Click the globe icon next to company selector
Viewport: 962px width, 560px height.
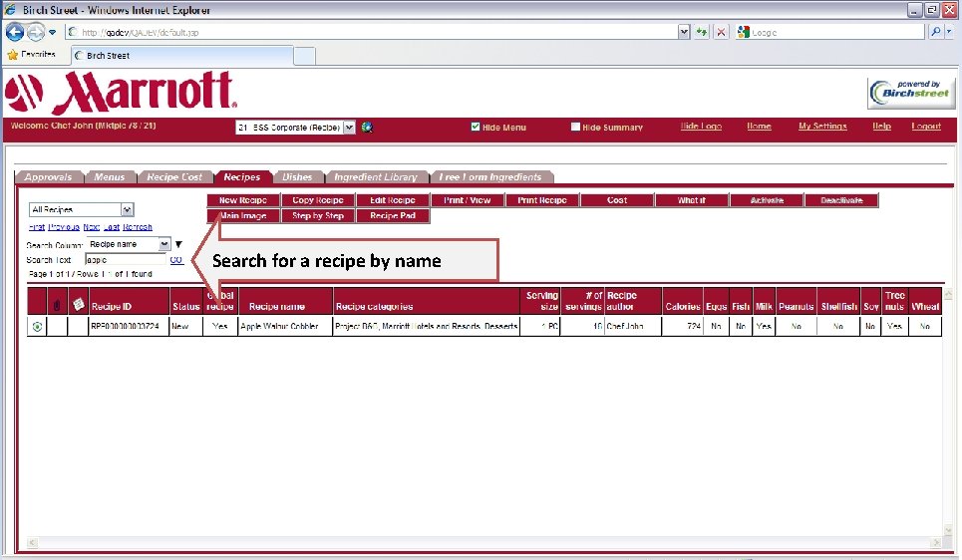367,127
